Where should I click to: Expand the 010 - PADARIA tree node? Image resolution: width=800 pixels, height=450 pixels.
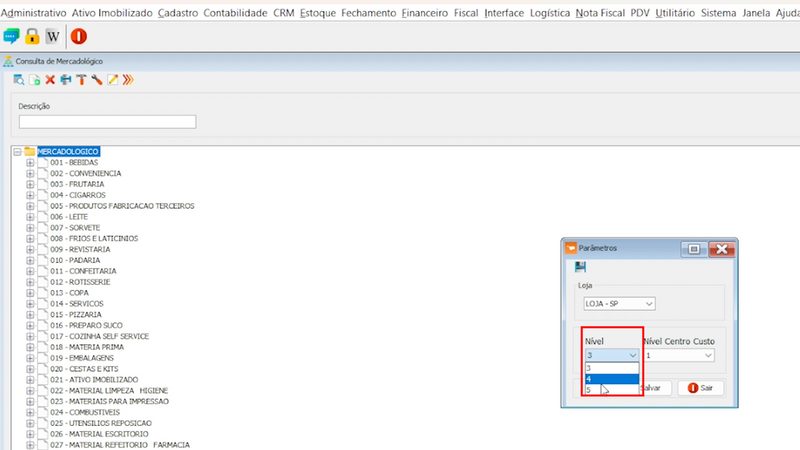[x=30, y=260]
